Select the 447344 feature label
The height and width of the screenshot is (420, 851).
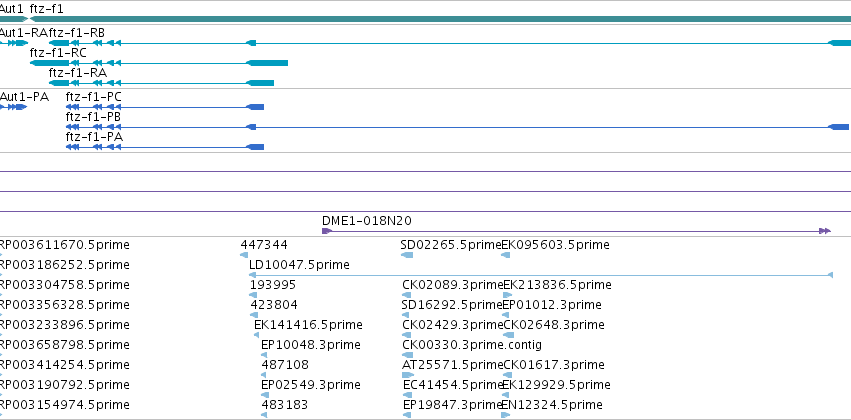(264, 245)
